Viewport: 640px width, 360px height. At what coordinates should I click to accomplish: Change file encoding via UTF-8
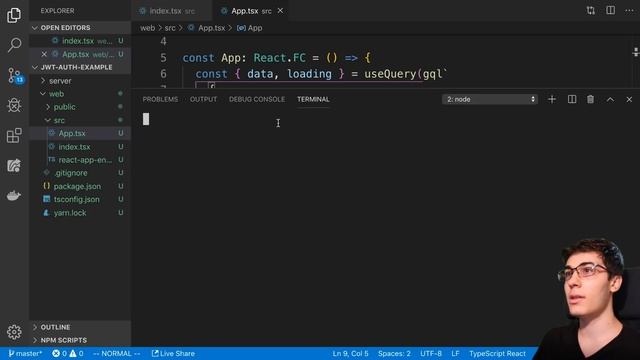tap(431, 353)
